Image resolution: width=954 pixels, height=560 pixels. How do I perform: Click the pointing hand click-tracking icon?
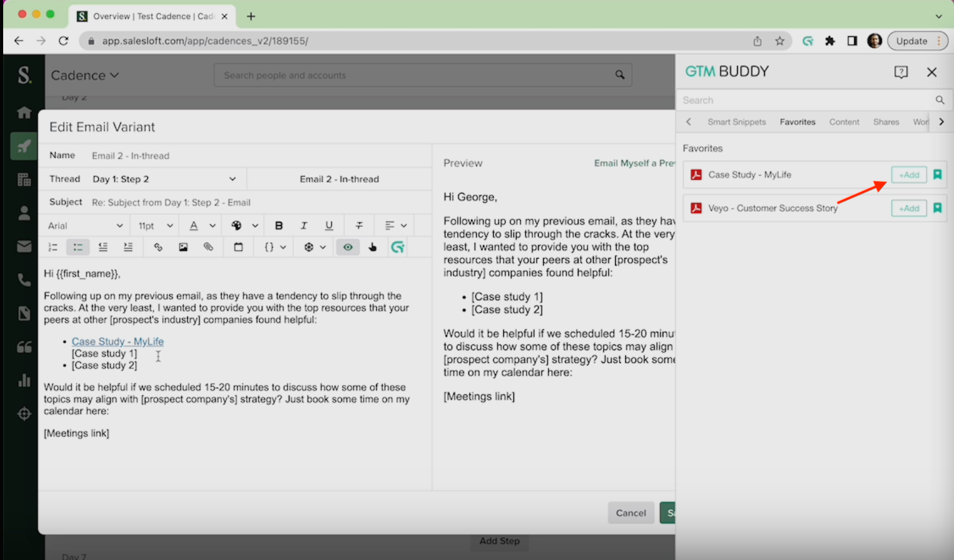(x=372, y=247)
